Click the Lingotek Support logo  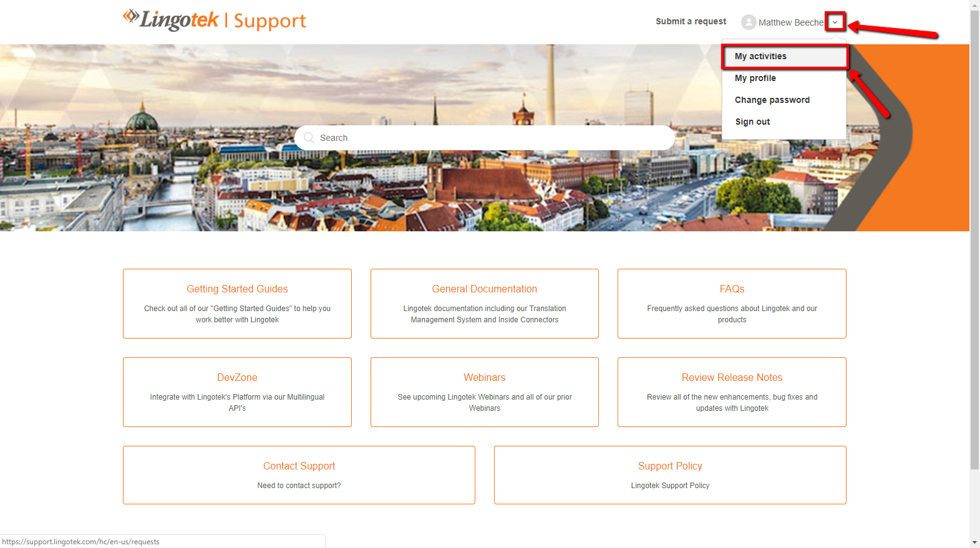(x=215, y=20)
